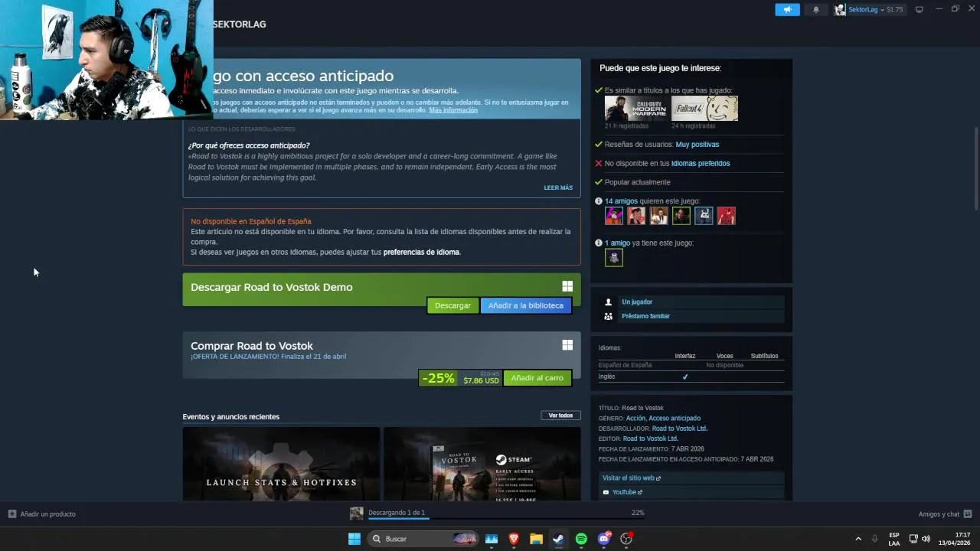980x551 pixels.
Task: Show hidden system tray icons chevron
Action: pos(858,539)
